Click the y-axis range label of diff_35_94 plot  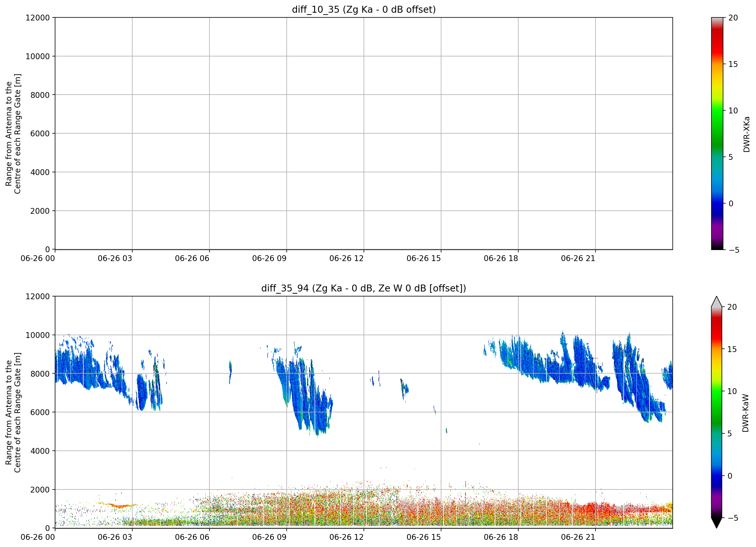point(13,412)
